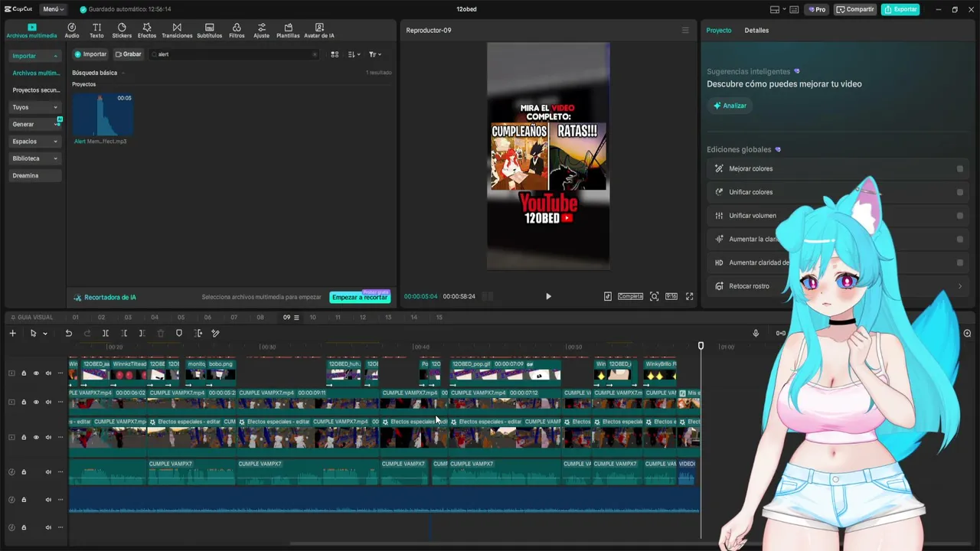Open the Menú dropdown

(53, 9)
